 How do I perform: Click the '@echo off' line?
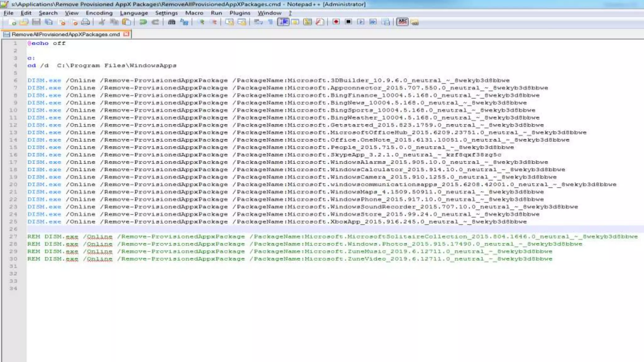[x=47, y=43]
